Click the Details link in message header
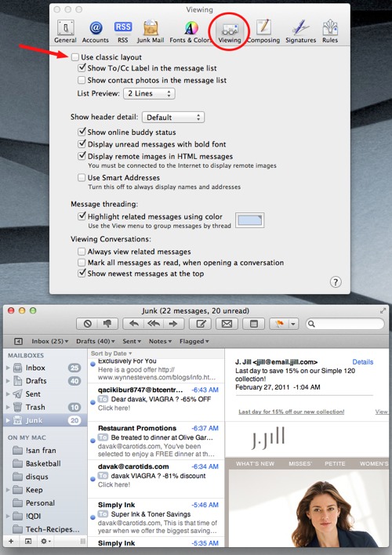Viewport: 392px width, 555px height. tap(363, 361)
